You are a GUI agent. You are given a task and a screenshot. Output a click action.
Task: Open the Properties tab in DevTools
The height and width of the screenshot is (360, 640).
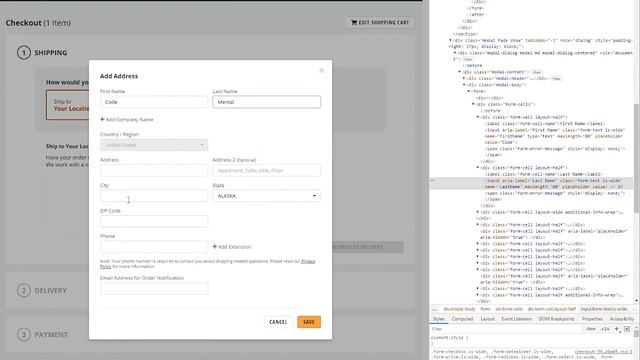click(x=592, y=319)
